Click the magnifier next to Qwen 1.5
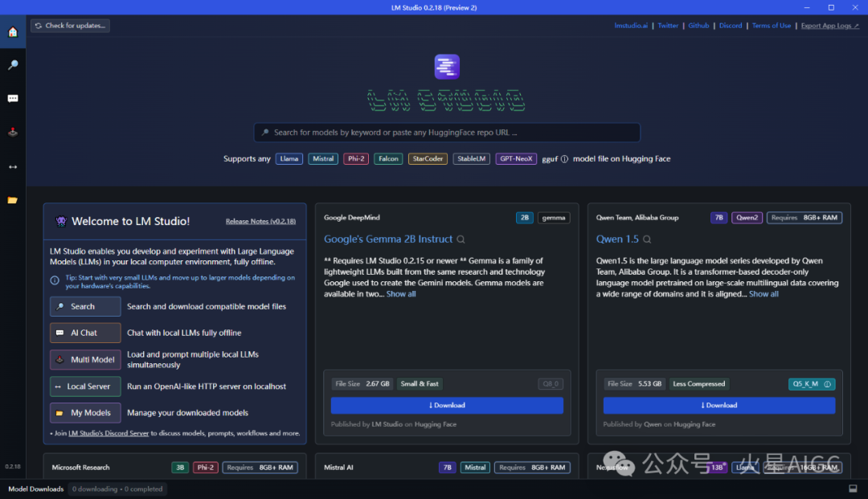 tap(646, 239)
